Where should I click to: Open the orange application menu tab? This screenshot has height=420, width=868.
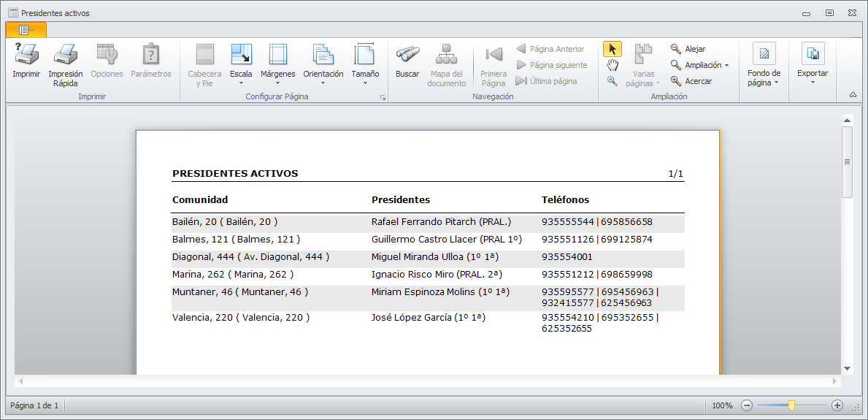tap(26, 30)
